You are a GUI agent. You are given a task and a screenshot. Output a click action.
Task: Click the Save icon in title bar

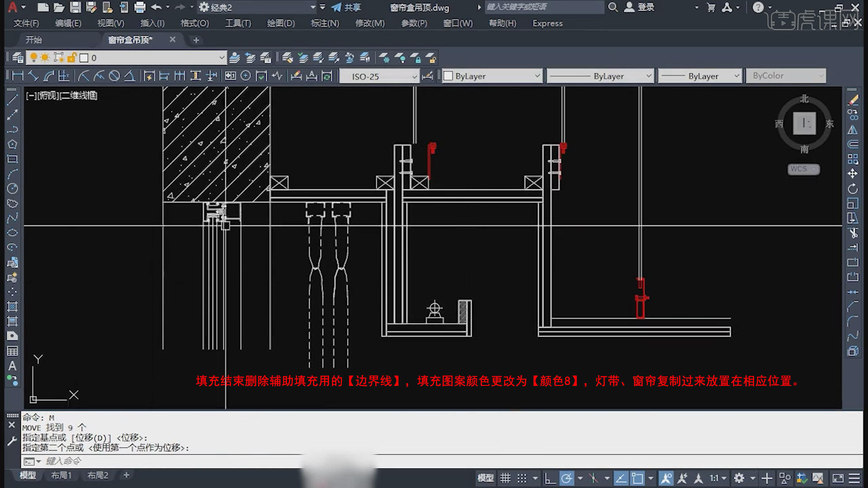pos(75,7)
